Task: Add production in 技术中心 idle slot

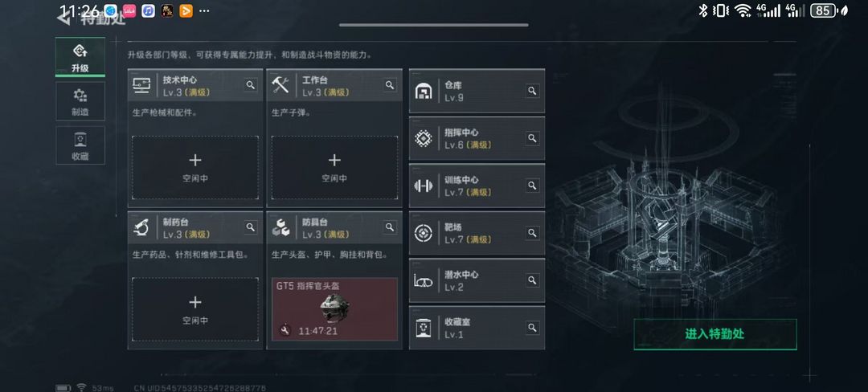Action: [x=194, y=168]
